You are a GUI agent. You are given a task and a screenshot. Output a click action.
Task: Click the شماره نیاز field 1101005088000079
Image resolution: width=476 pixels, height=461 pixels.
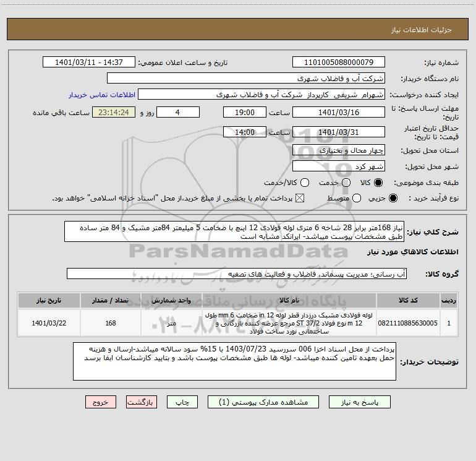[339, 62]
